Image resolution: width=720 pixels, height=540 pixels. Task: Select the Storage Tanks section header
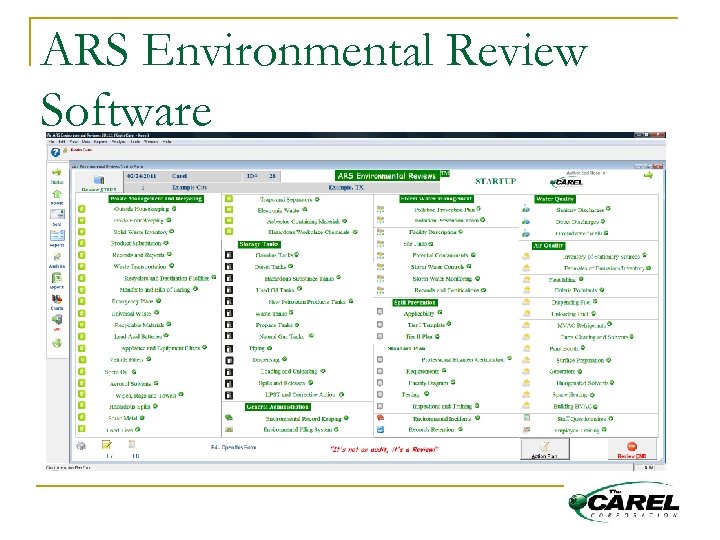[259, 244]
